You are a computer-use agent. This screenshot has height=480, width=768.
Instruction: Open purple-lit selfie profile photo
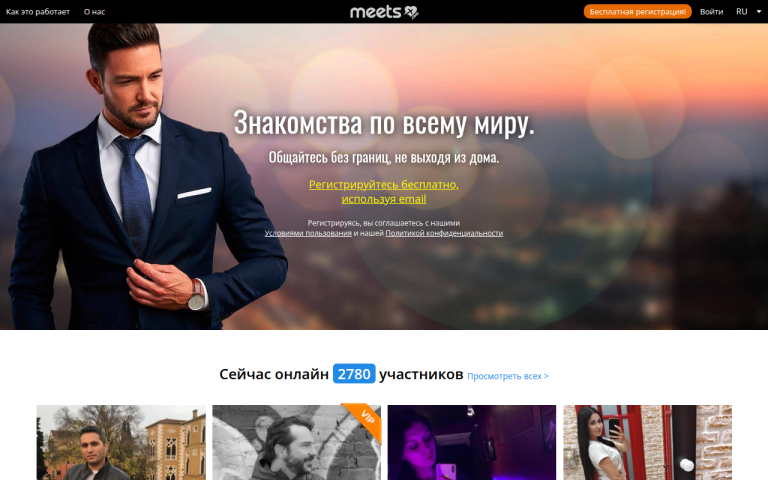(x=472, y=442)
